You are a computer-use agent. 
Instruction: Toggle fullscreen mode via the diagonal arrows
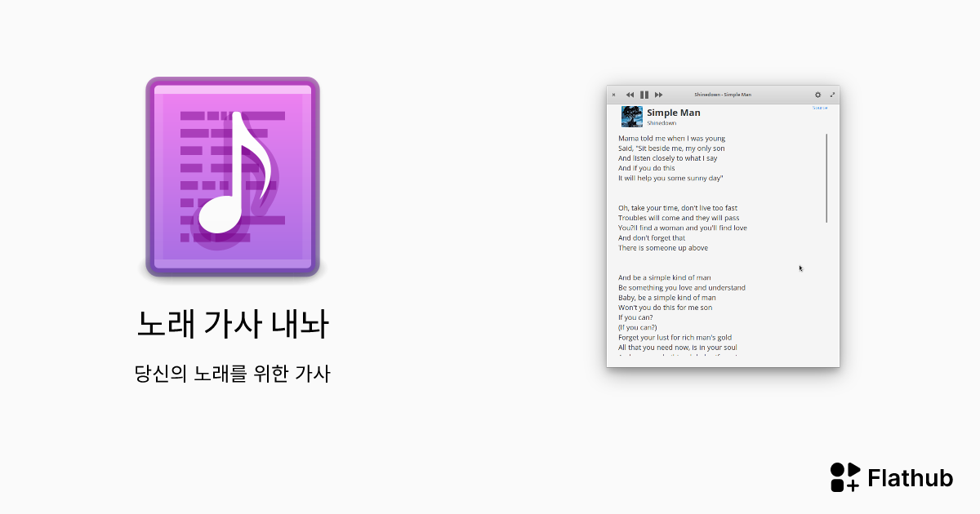tap(832, 94)
